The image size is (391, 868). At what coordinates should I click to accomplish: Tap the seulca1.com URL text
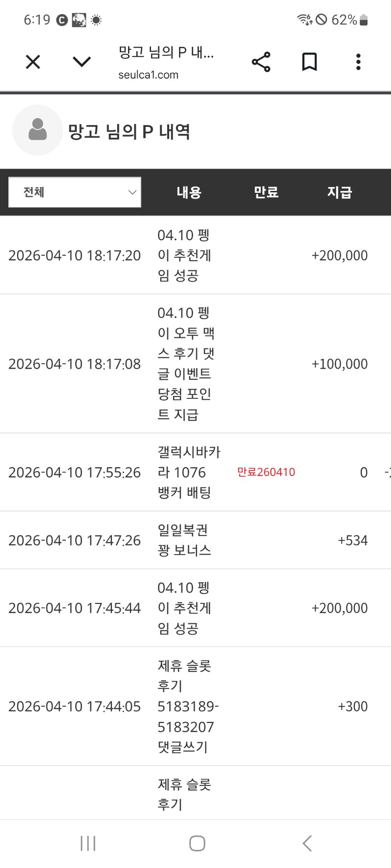148,75
